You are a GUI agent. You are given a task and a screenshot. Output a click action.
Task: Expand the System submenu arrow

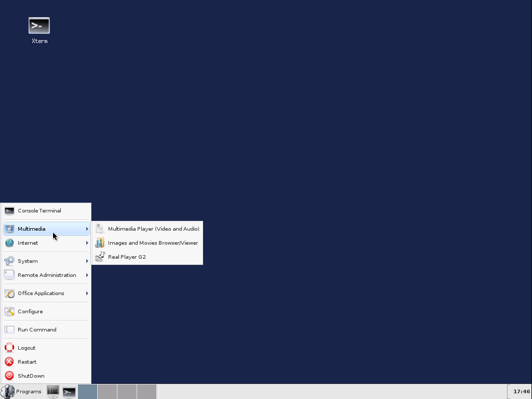(x=87, y=261)
